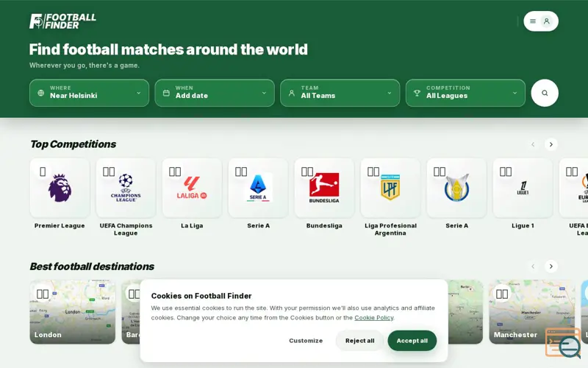Click the Ligue 1 label text

[523, 226]
